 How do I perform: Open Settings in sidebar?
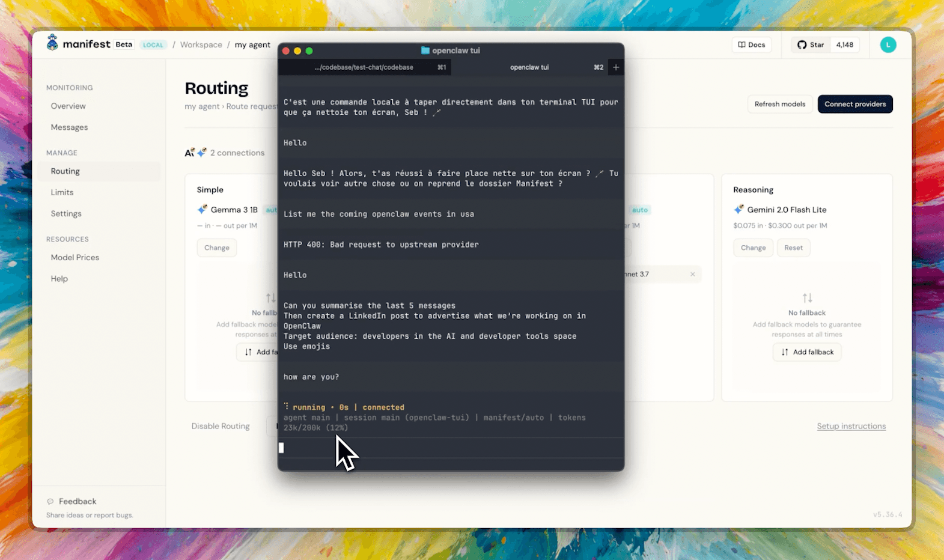tap(66, 213)
